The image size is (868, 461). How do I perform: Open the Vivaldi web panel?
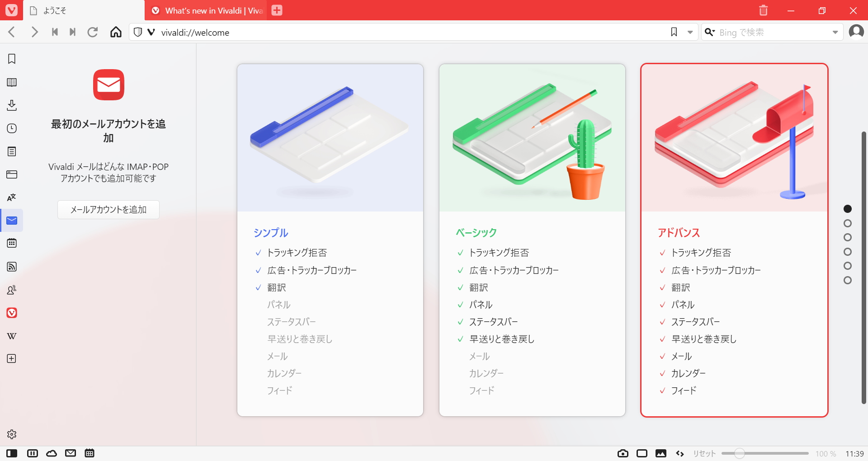[12, 313]
